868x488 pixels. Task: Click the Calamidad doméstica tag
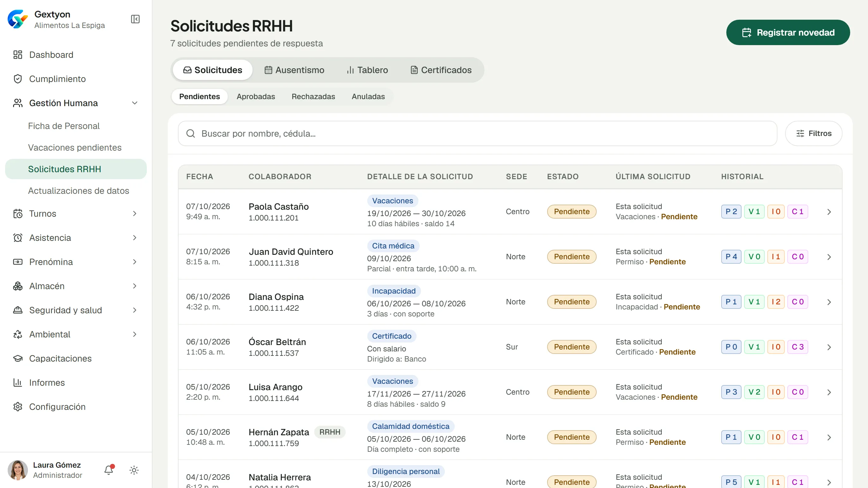[x=411, y=426]
